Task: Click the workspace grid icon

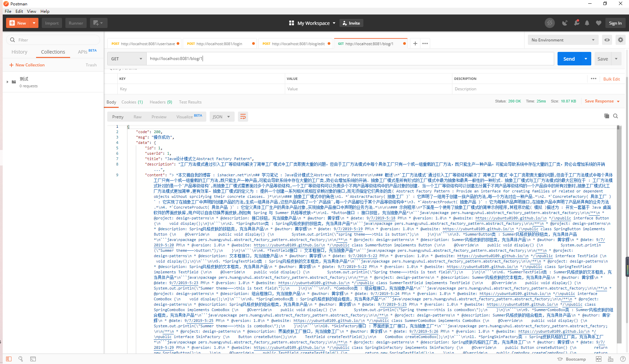Action: [292, 23]
